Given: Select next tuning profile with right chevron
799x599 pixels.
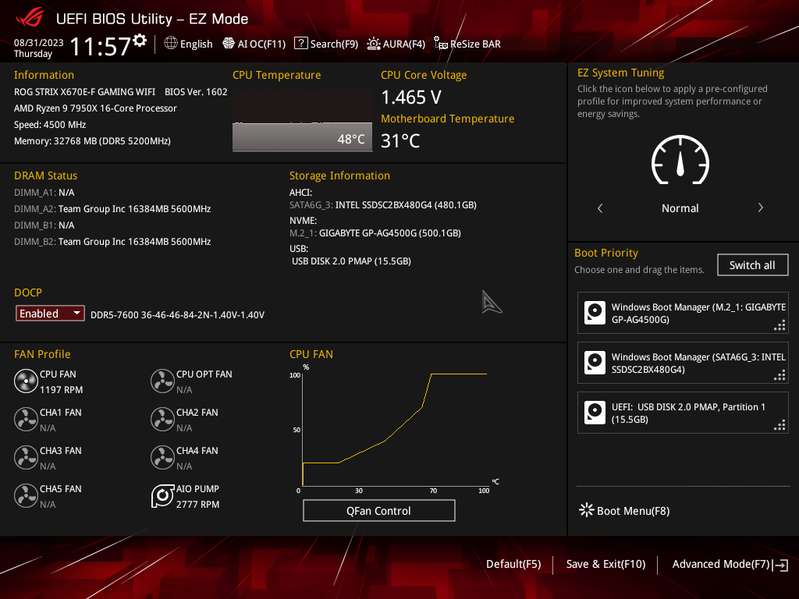Looking at the screenshot, I should coord(760,208).
